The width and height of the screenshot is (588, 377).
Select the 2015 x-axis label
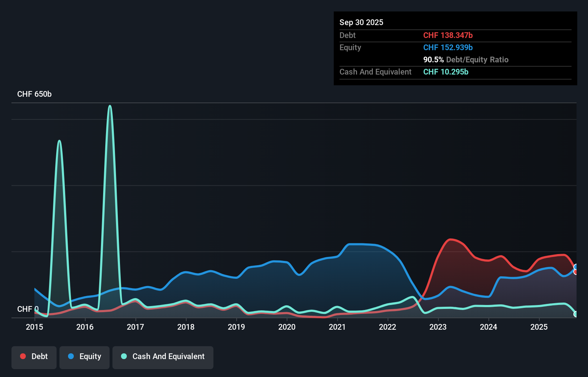[x=34, y=327]
